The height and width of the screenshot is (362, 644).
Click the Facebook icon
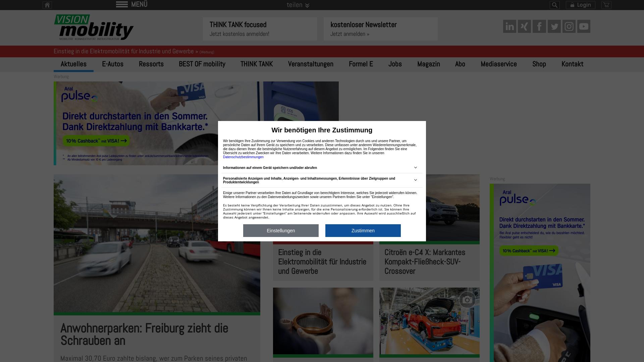click(x=539, y=26)
